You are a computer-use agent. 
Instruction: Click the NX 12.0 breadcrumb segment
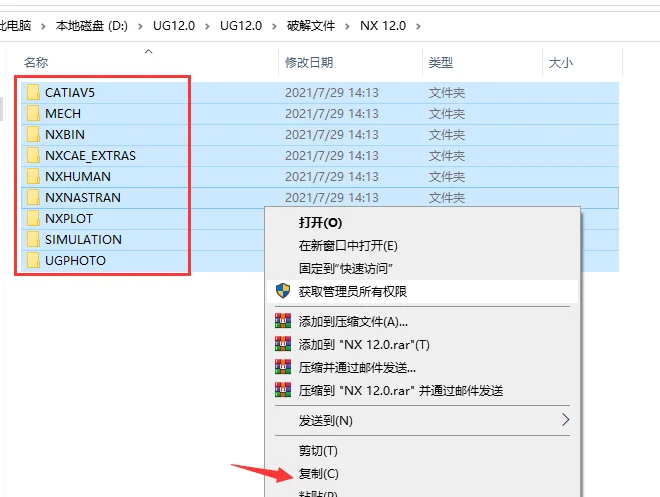click(383, 26)
